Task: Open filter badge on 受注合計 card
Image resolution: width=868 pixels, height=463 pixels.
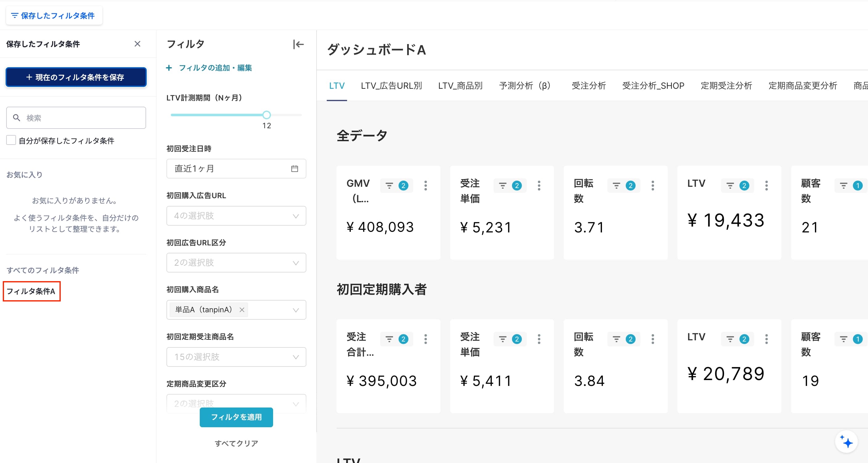Action: click(397, 339)
